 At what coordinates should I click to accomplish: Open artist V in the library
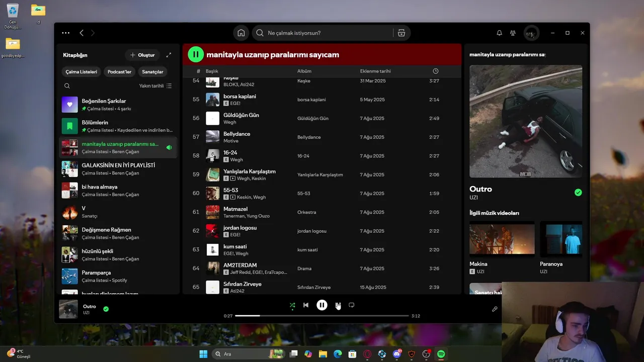click(118, 212)
